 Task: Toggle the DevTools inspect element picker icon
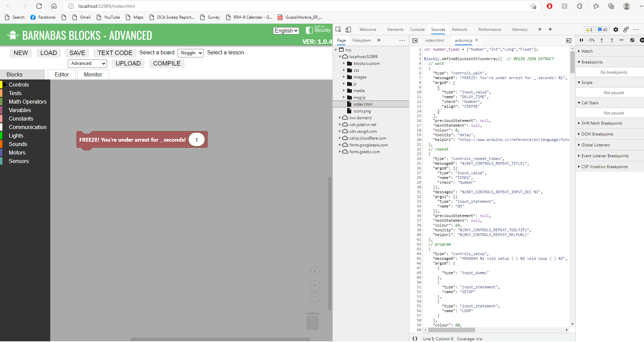click(x=338, y=30)
